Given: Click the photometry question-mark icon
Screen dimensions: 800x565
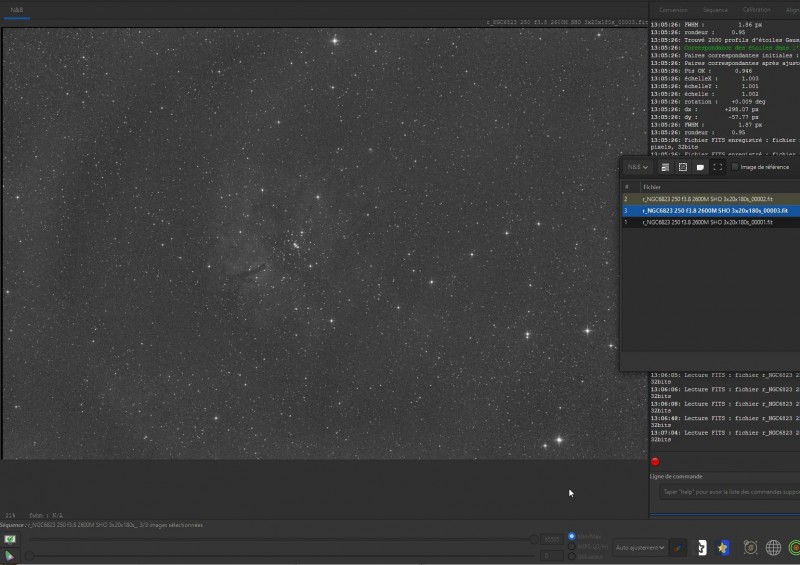Looking at the screenshot, I should tap(702, 548).
